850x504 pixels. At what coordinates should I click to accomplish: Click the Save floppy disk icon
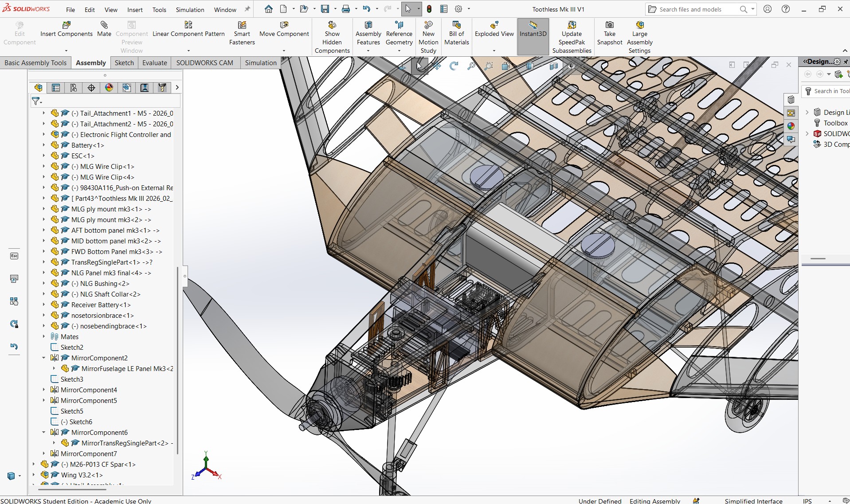coord(325,9)
